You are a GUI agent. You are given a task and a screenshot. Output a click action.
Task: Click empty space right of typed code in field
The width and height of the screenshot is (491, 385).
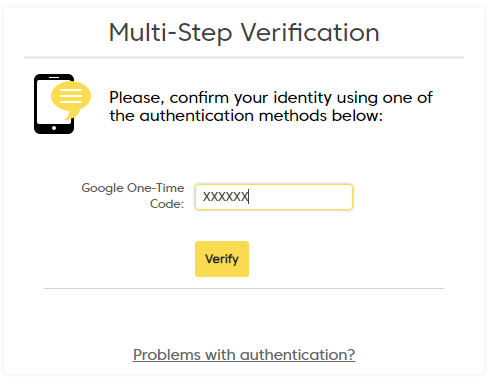[300, 197]
